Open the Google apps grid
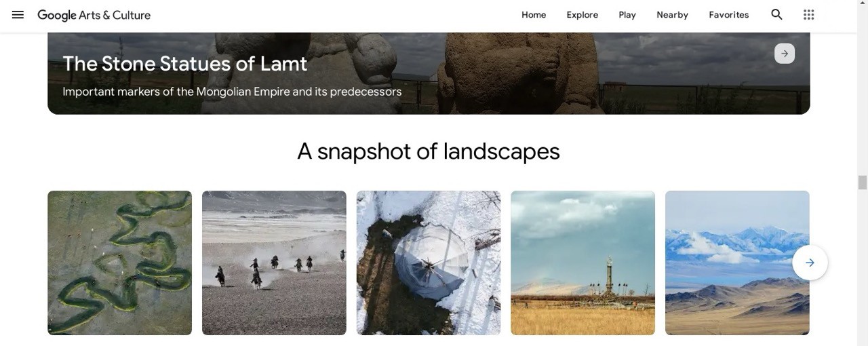868x346 pixels. pos(808,14)
